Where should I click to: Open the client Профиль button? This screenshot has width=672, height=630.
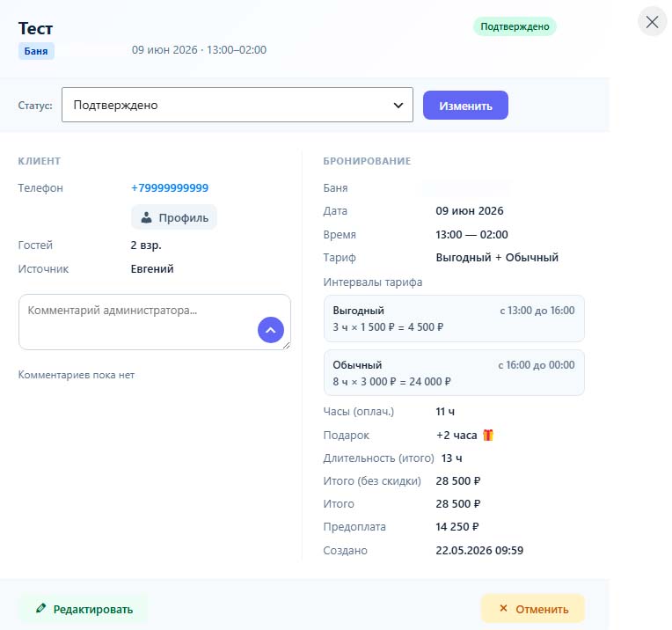coord(174,217)
